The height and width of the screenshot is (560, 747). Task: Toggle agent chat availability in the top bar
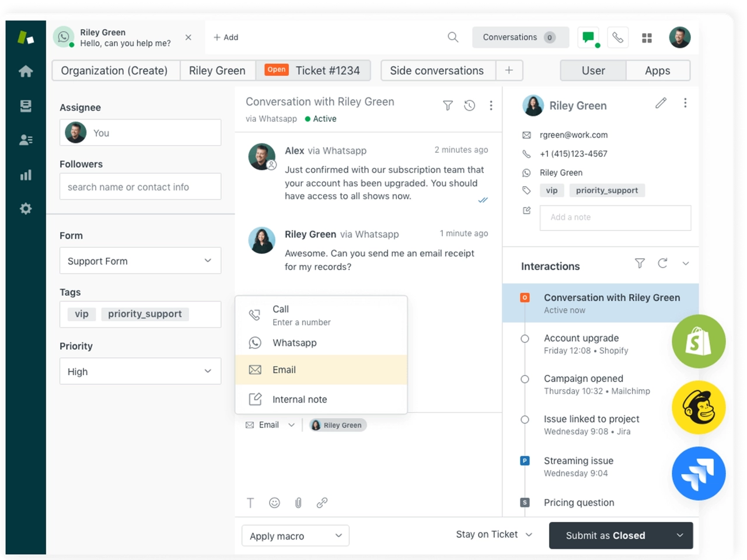click(x=588, y=37)
